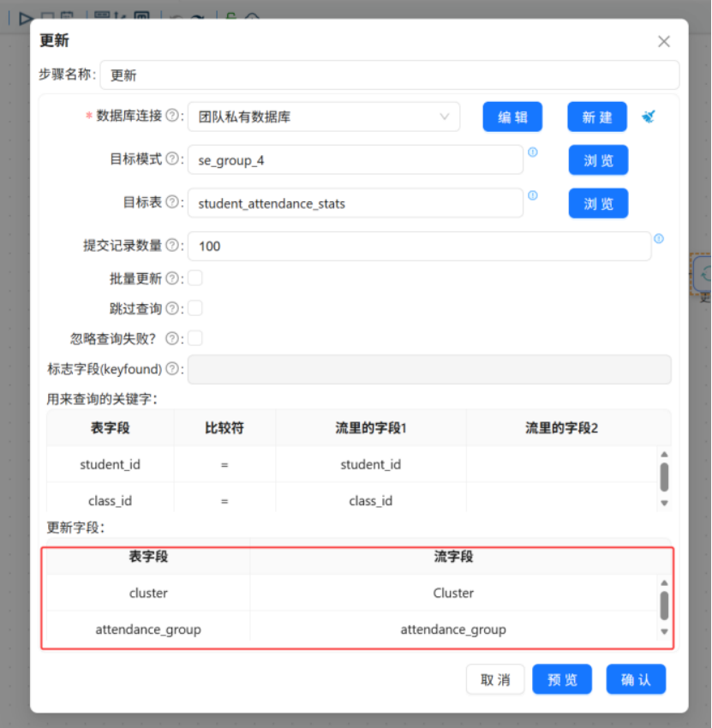Viewport: 712px width, 728px height.
Task: Click the help icon next to 标志字段(keyfound)
Action: pos(172,368)
